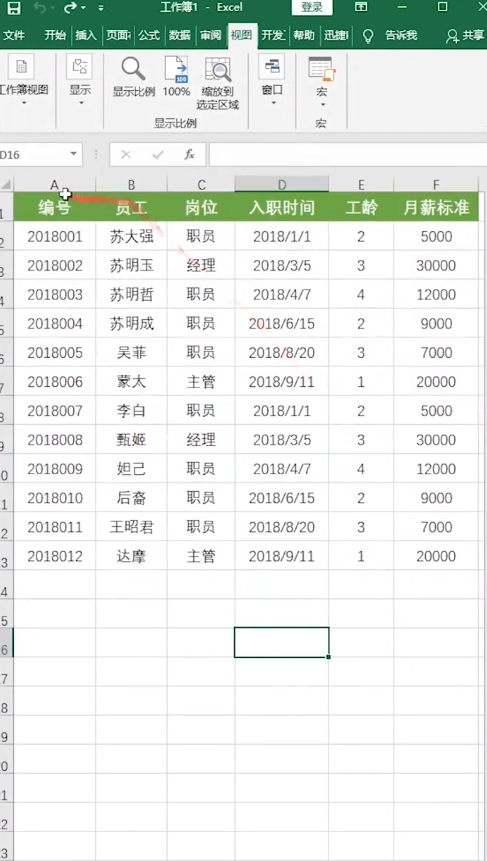Click the 宏 macros icon
Screen dimensions: 487x861
pos(322,70)
